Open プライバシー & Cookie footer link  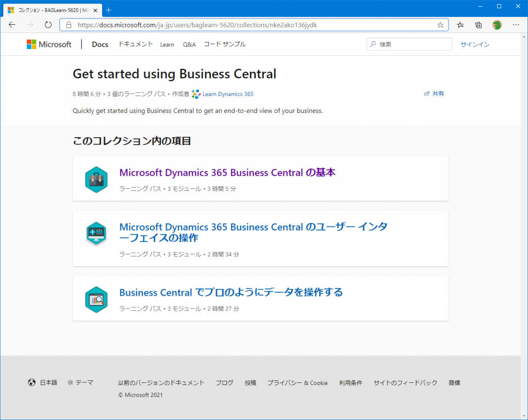298,383
